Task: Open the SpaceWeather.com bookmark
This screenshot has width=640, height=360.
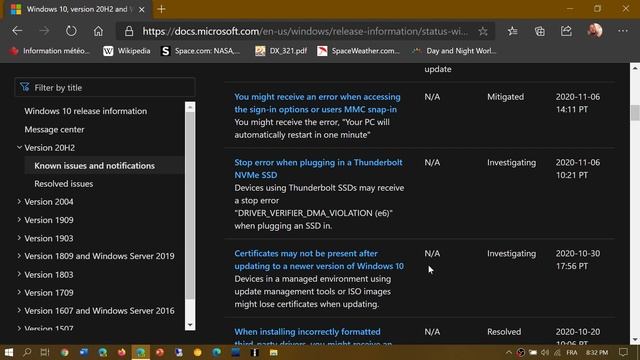Action: [359, 51]
